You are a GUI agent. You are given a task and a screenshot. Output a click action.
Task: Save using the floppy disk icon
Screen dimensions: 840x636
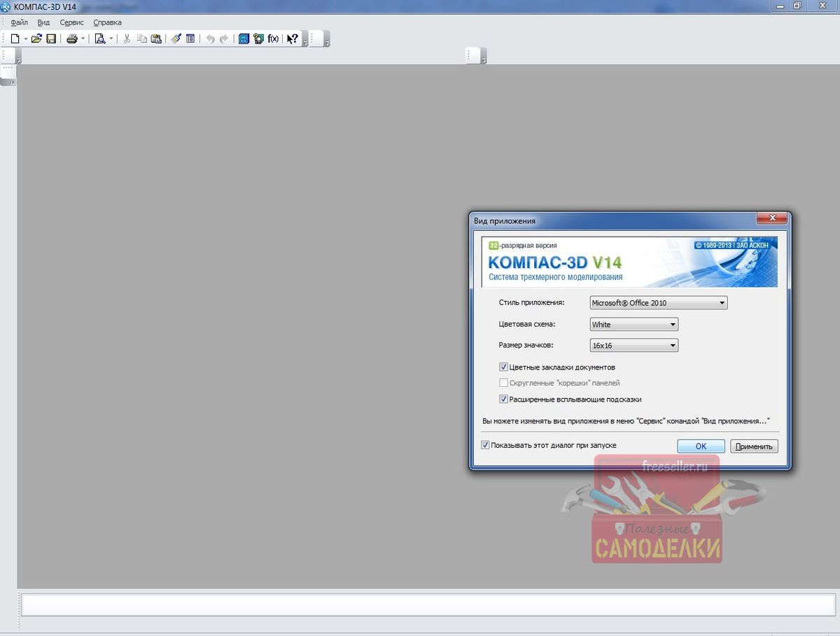click(51, 39)
